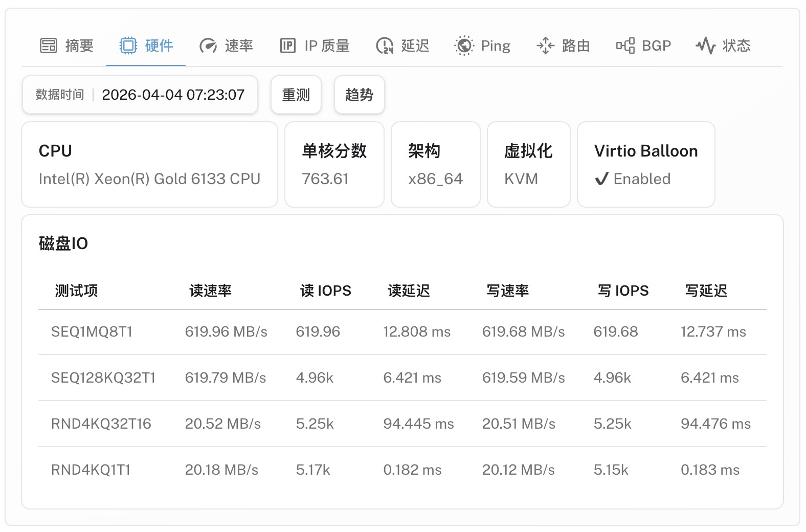Click the 硬件 chip icon
Screen dimensions: 806x532
pos(128,46)
